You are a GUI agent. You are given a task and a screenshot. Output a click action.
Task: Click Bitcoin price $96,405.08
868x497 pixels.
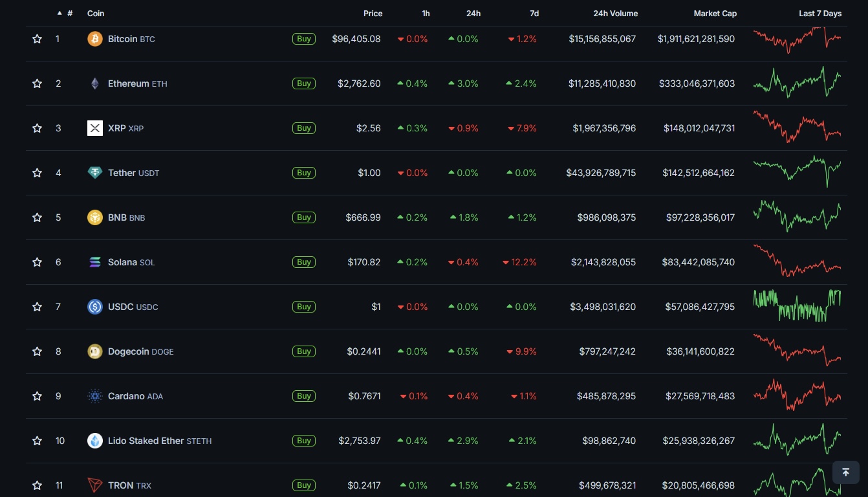click(356, 39)
